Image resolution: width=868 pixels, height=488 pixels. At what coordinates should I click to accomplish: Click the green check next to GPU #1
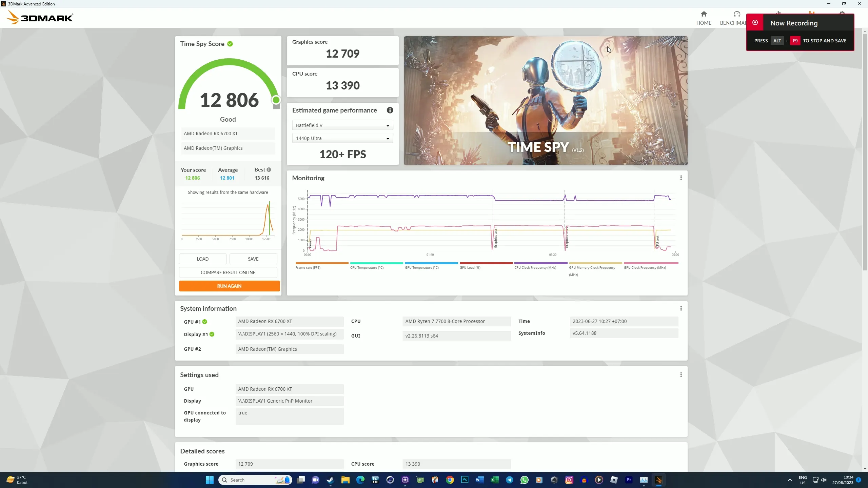click(x=205, y=322)
